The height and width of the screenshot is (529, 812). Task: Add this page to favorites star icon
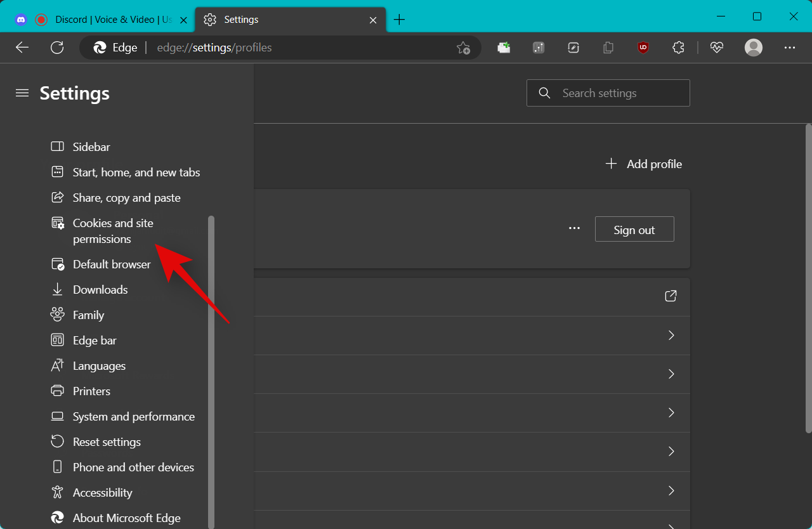pos(463,48)
